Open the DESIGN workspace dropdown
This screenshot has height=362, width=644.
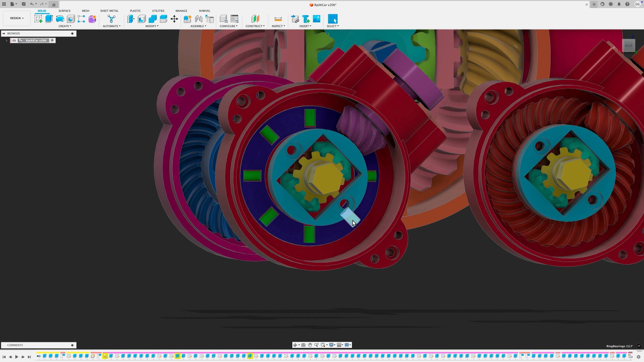pyautogui.click(x=17, y=18)
